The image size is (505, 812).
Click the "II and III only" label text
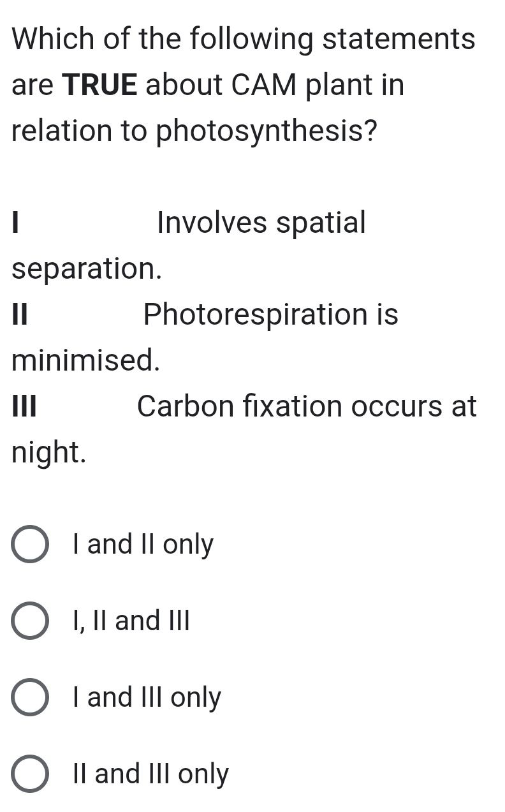[150, 774]
